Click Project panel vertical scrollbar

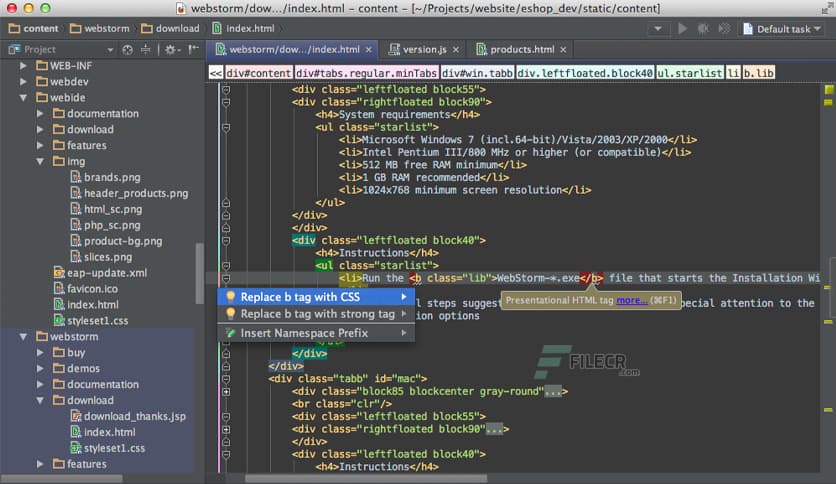coord(200,273)
